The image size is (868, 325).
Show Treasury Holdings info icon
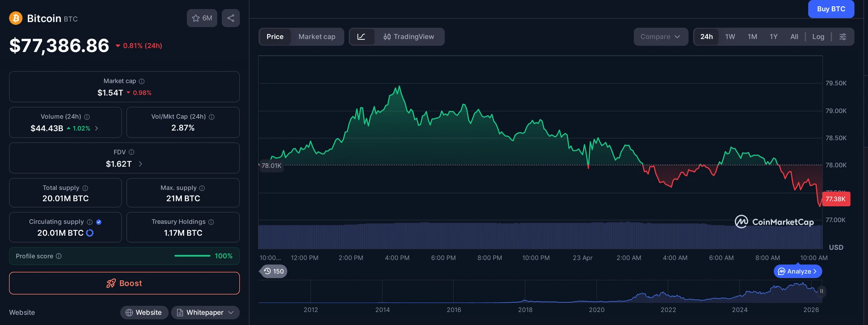(211, 222)
